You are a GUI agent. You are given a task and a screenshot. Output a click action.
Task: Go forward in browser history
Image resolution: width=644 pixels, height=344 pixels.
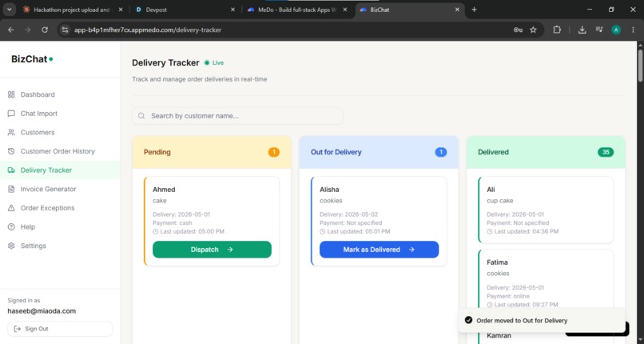[x=27, y=30]
